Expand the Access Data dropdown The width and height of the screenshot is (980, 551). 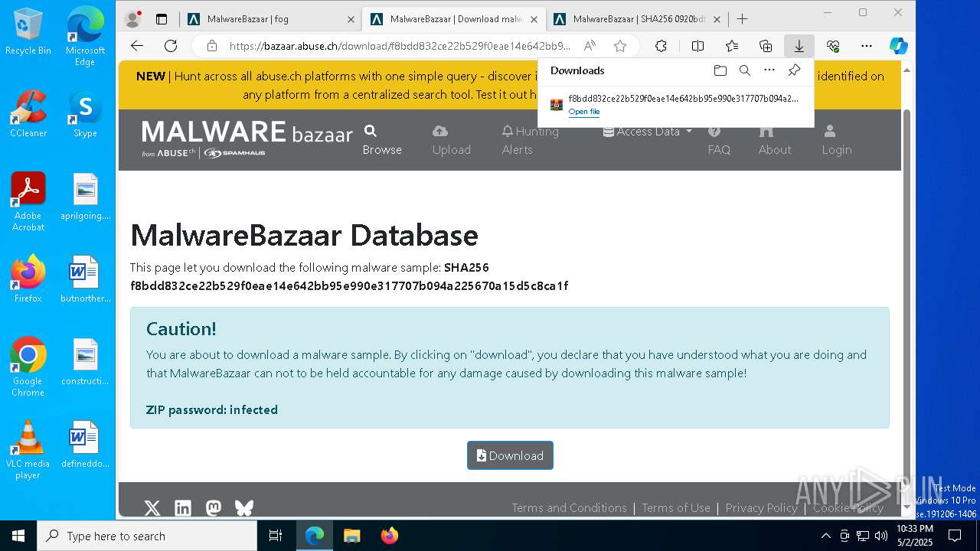(x=648, y=132)
